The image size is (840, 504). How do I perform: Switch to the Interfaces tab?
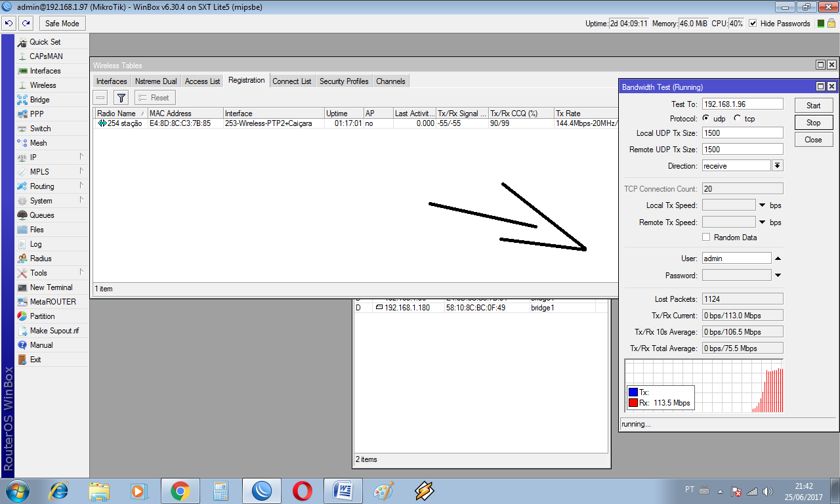click(112, 81)
